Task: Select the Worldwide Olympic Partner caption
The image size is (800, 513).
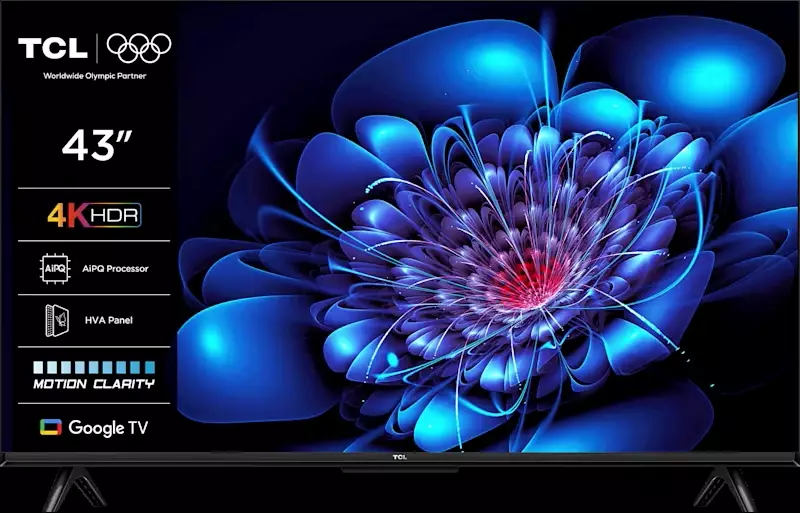Action: coord(95,75)
